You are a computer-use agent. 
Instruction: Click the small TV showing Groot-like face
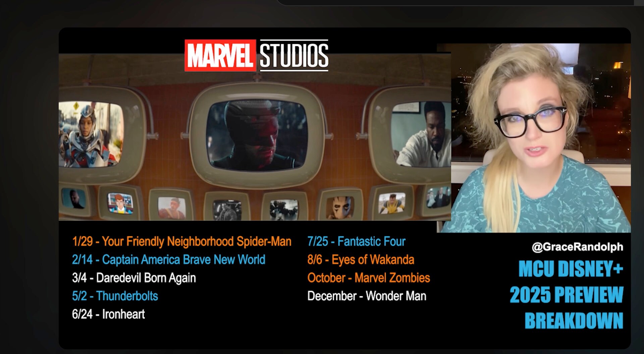341,207
